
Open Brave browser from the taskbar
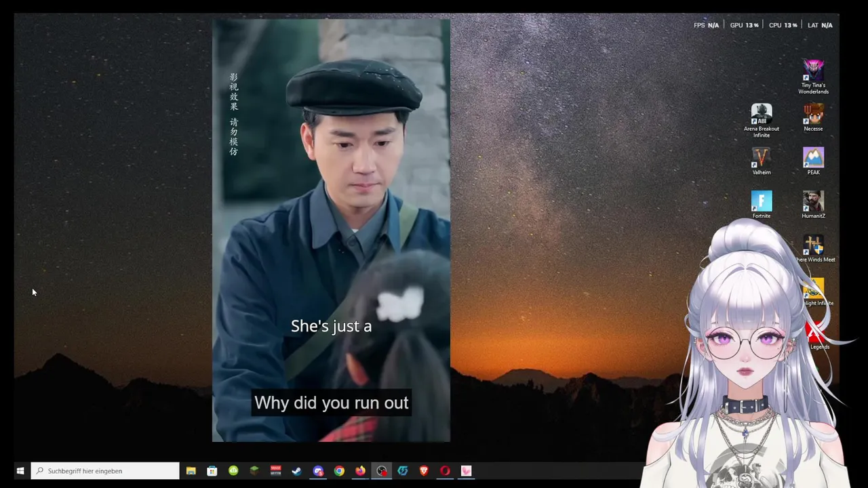pyautogui.click(x=424, y=470)
